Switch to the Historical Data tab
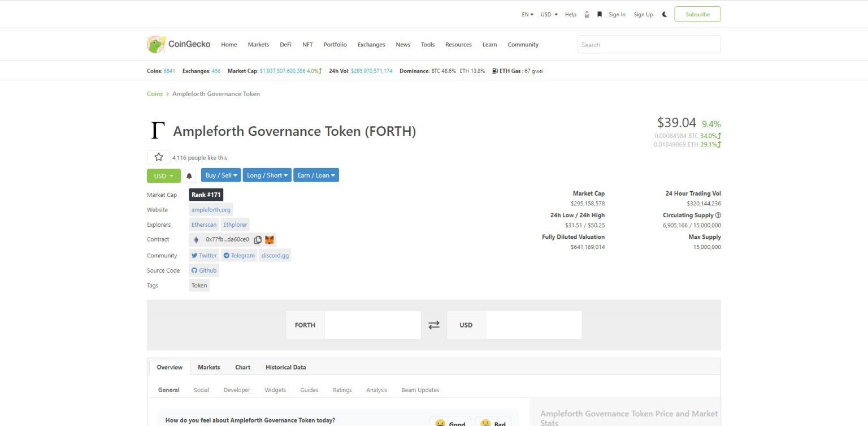Screen dimensions: 868x426 [x=285, y=367]
